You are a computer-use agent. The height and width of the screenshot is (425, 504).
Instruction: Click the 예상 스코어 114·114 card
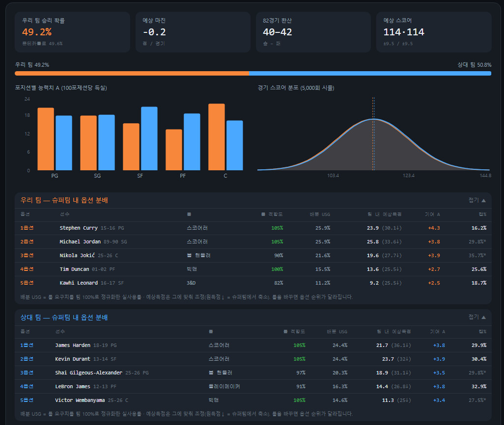click(x=434, y=32)
